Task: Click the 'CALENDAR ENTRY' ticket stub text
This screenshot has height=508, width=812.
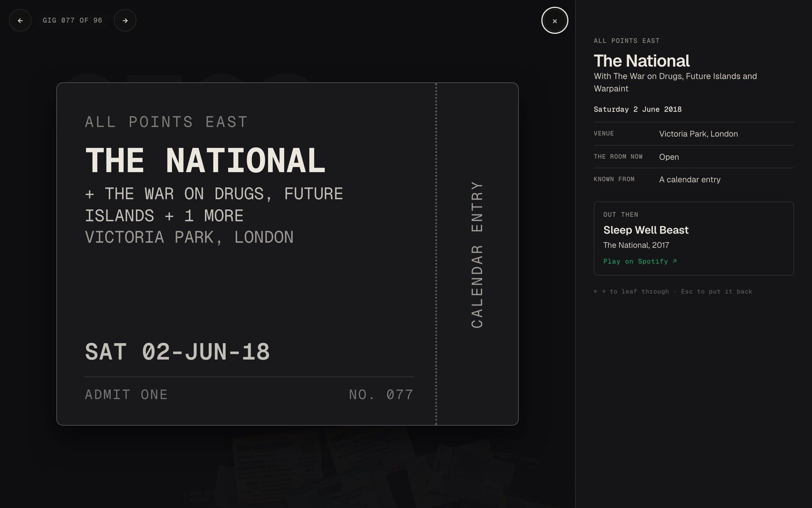Action: (477, 254)
